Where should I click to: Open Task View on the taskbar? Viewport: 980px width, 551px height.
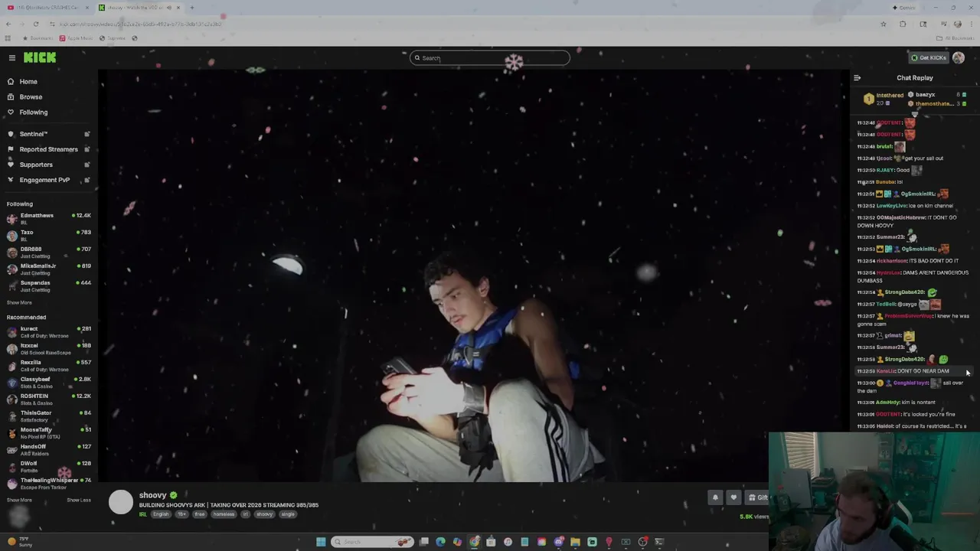(423, 542)
